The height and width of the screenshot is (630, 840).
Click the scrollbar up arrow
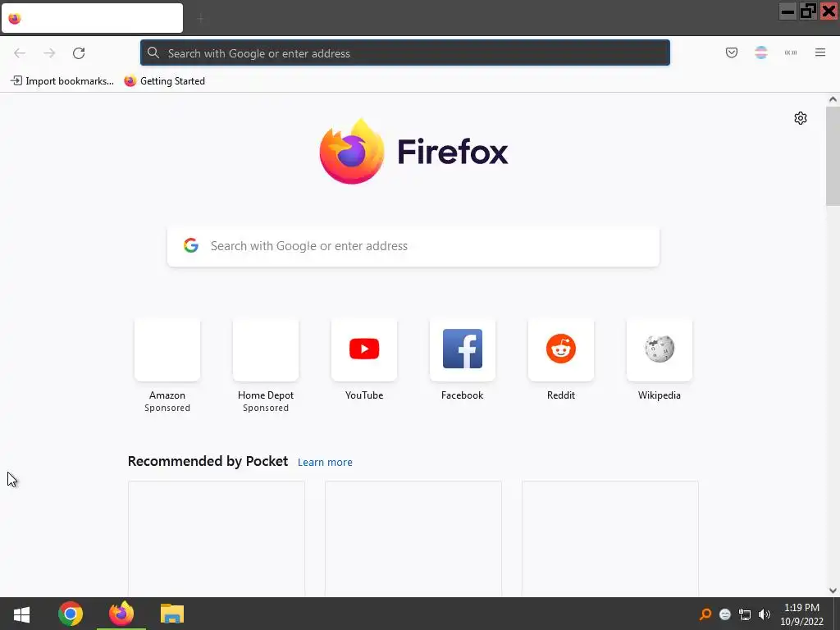(833, 99)
